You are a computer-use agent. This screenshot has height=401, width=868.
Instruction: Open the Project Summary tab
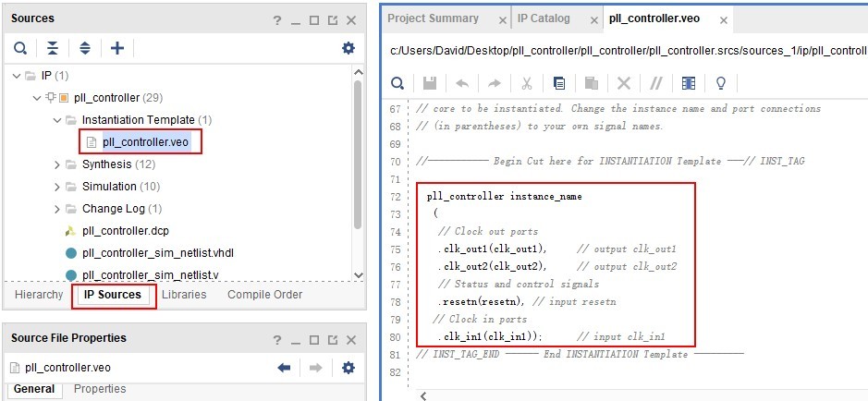(433, 18)
